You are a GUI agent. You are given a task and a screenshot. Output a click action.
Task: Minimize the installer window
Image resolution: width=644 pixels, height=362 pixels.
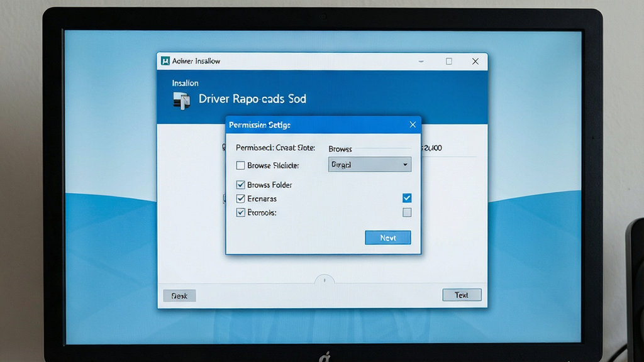coord(421,62)
